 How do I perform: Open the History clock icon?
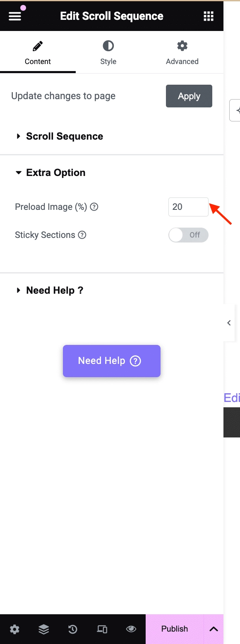[72, 629]
